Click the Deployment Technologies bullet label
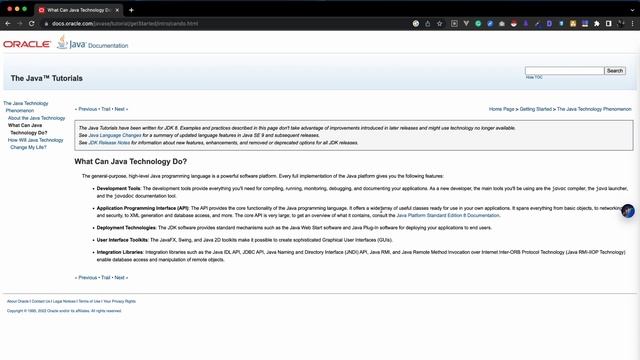Viewport: 640px width, 360px height. [126, 228]
